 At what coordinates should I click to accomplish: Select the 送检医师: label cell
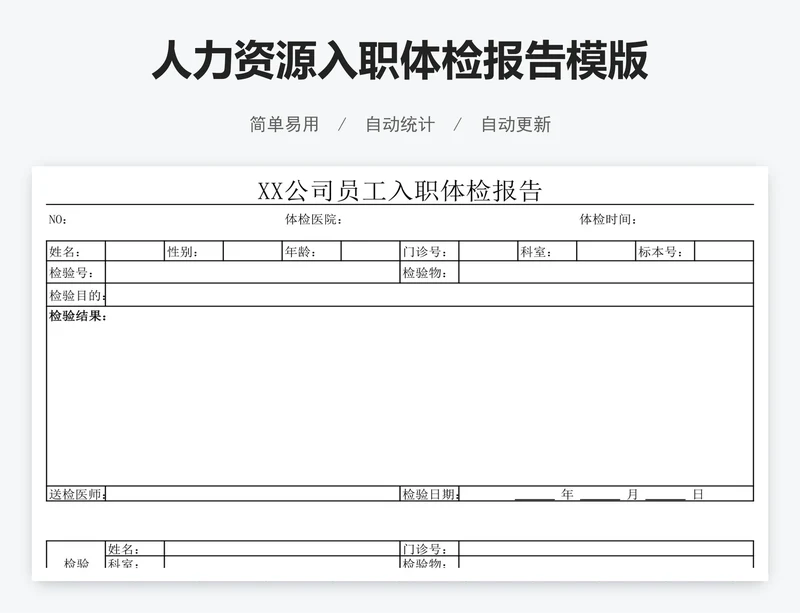pyautogui.click(x=76, y=494)
